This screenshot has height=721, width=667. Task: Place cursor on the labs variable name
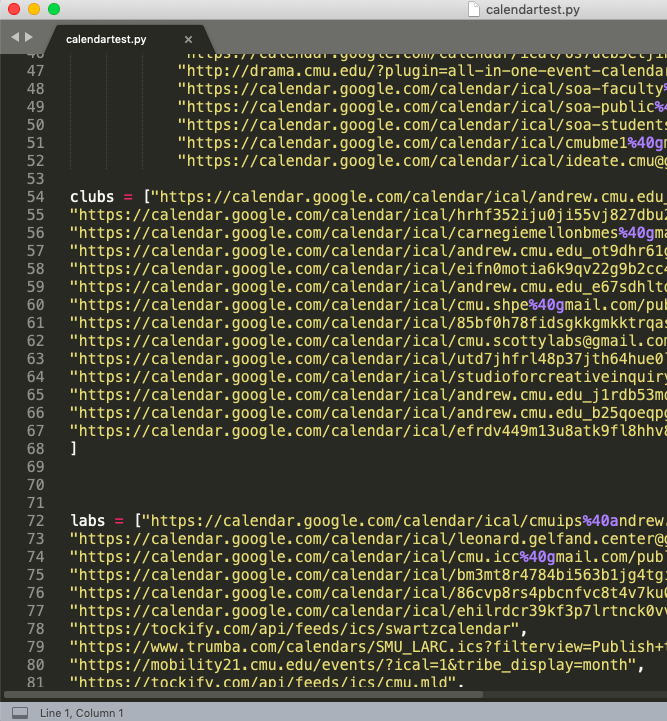click(x=87, y=521)
